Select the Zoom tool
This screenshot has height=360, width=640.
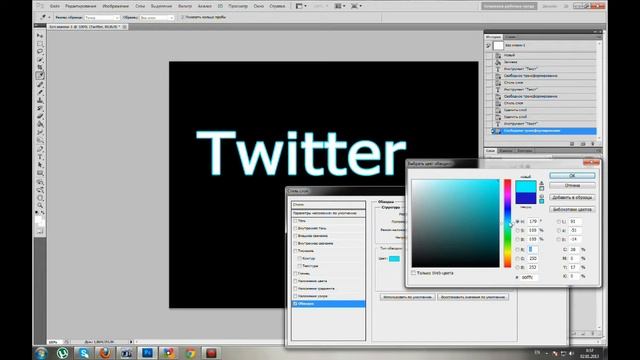point(40,206)
